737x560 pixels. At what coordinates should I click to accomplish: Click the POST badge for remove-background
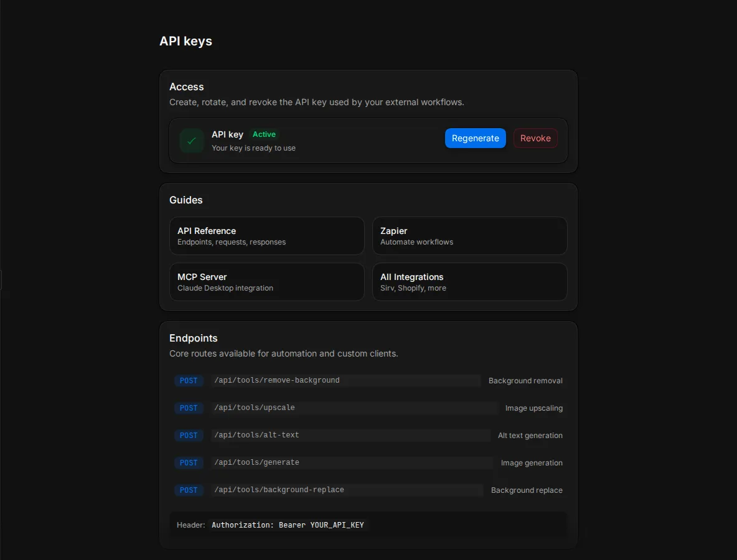(x=189, y=381)
